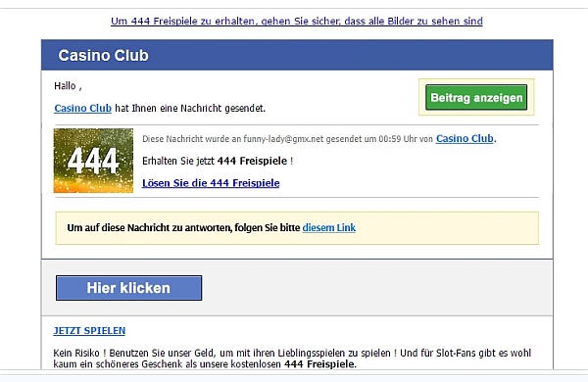Follow the Casino Club link after '00:59 Uhr von'

coord(465,139)
